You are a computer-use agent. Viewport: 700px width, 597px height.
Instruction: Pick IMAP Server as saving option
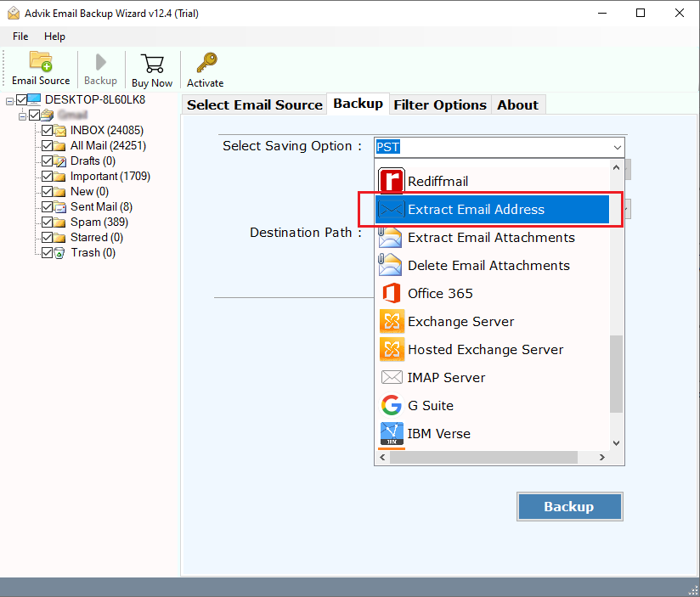pyautogui.click(x=492, y=377)
